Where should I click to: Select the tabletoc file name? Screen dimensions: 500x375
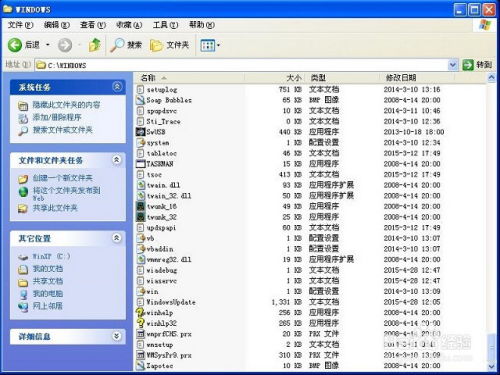pos(162,153)
